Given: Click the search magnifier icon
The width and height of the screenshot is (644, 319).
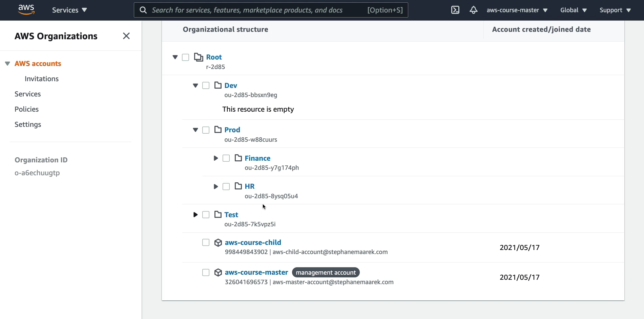Looking at the screenshot, I should coord(143,10).
